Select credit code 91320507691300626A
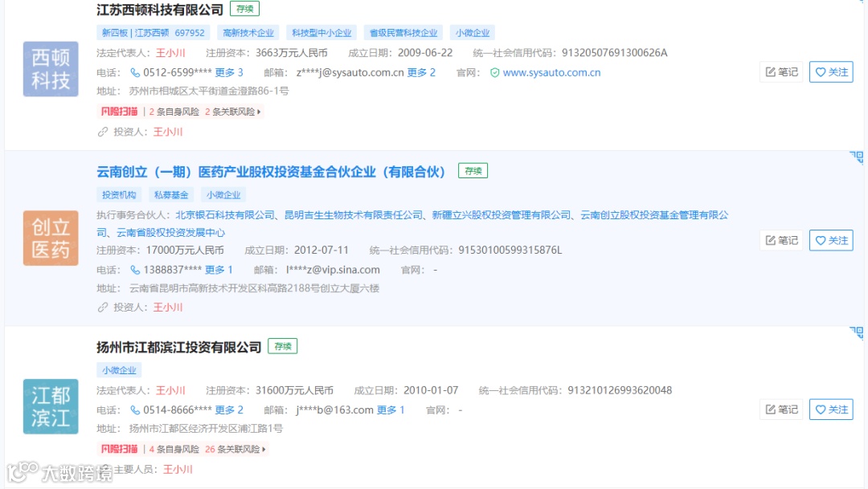868x489 pixels. point(615,53)
